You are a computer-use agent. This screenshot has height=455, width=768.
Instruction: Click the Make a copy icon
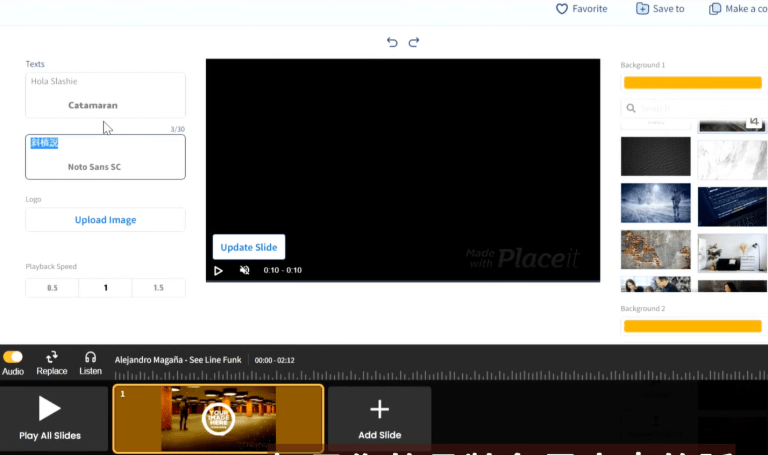point(715,9)
